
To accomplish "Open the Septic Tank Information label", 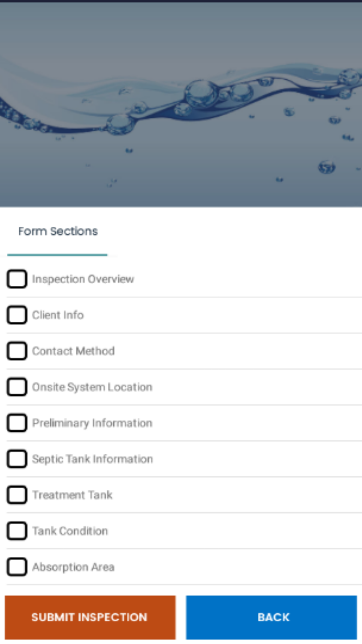I will (93, 459).
